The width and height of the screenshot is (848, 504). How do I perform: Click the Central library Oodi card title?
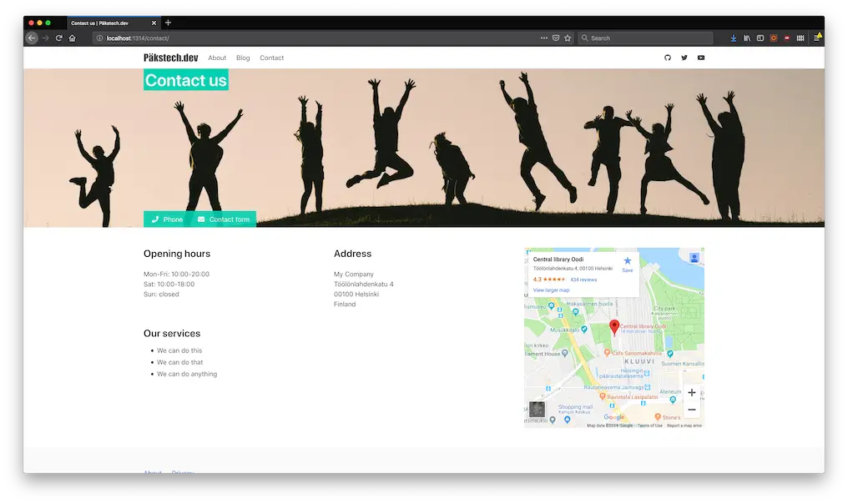558,260
